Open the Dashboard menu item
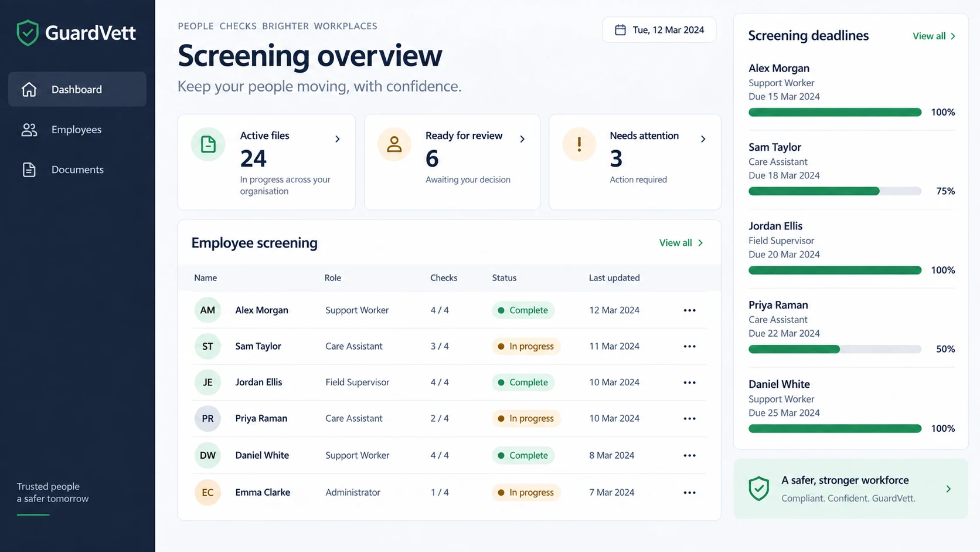 pos(77,89)
